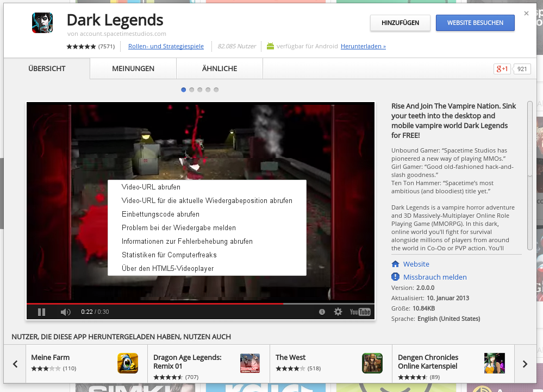
Task: Open 'Dengen Chronicles Online Kartenspiel' title
Action: pyautogui.click(x=428, y=362)
